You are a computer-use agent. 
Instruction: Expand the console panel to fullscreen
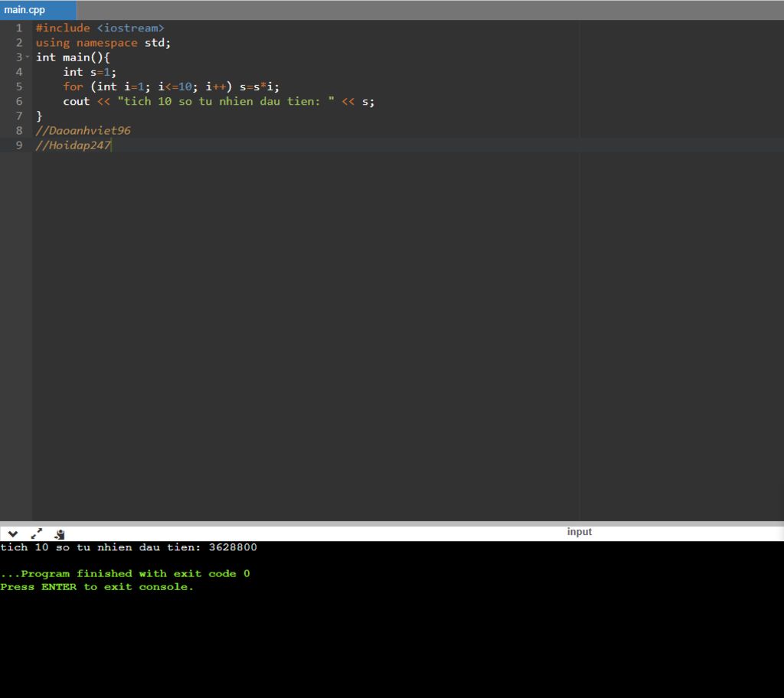[37, 534]
